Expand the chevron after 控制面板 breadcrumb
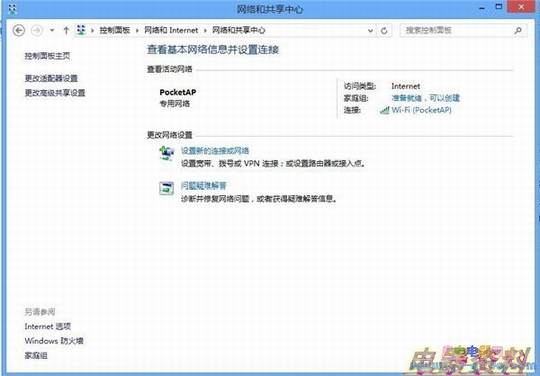Viewport: 540px width, 376px height. (x=137, y=31)
